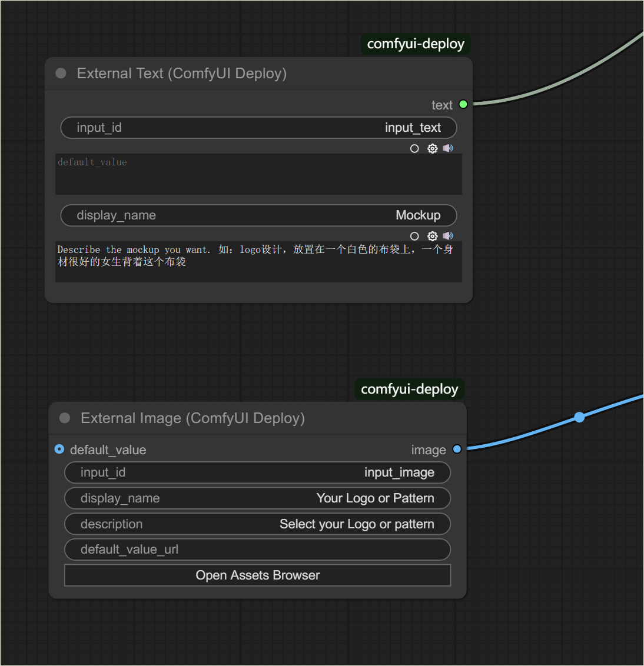Click speaker icon above the mockup description
The image size is (644, 666).
pyautogui.click(x=448, y=236)
